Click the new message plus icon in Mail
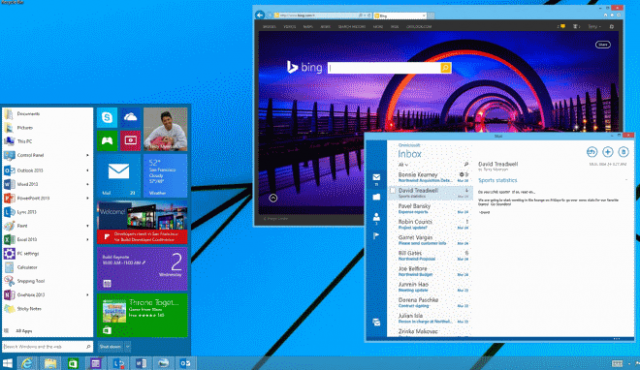The height and width of the screenshot is (370, 640). [608, 152]
